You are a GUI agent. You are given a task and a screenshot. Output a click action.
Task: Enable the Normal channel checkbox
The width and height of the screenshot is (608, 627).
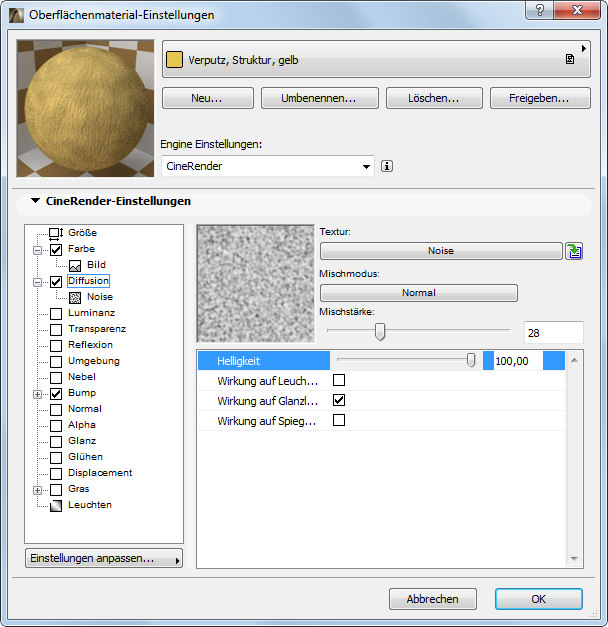point(56,410)
